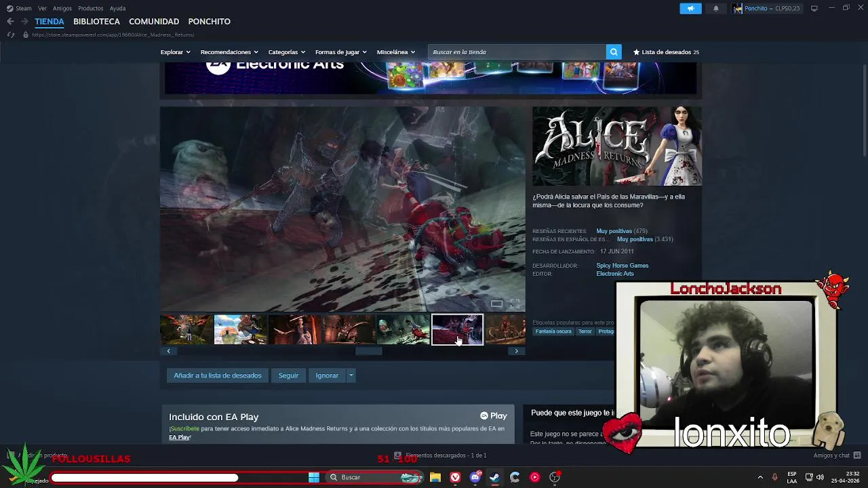Image resolution: width=868 pixels, height=488 pixels.
Task: Select the fifth screenshot thumbnail
Action: click(x=403, y=329)
